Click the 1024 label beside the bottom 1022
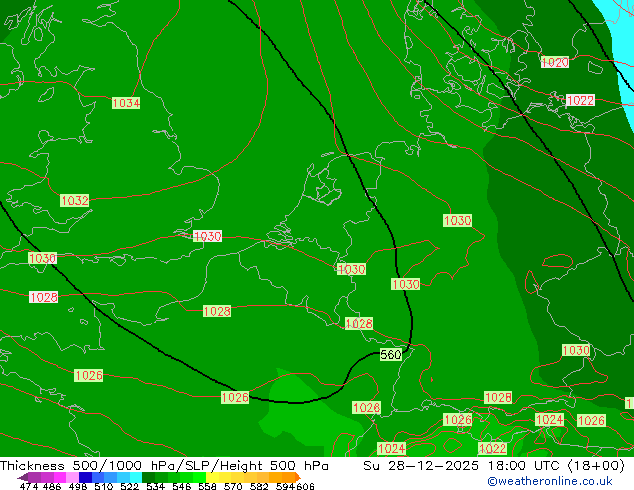The height and width of the screenshot is (490, 634). 391,448
